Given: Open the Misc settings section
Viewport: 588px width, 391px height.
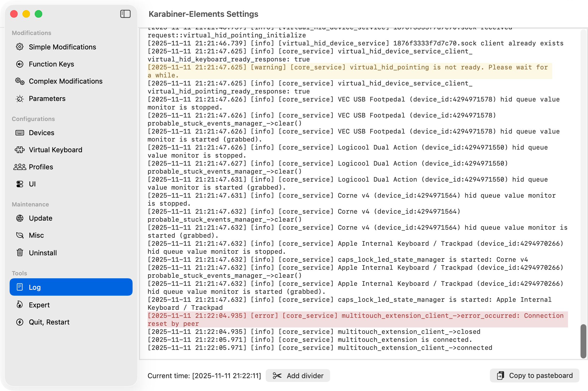Looking at the screenshot, I should (36, 235).
